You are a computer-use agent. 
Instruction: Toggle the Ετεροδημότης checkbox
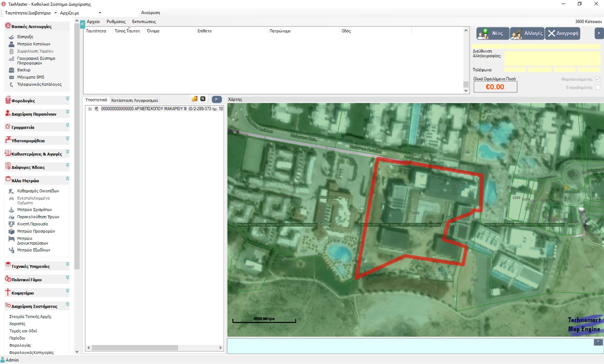point(598,87)
